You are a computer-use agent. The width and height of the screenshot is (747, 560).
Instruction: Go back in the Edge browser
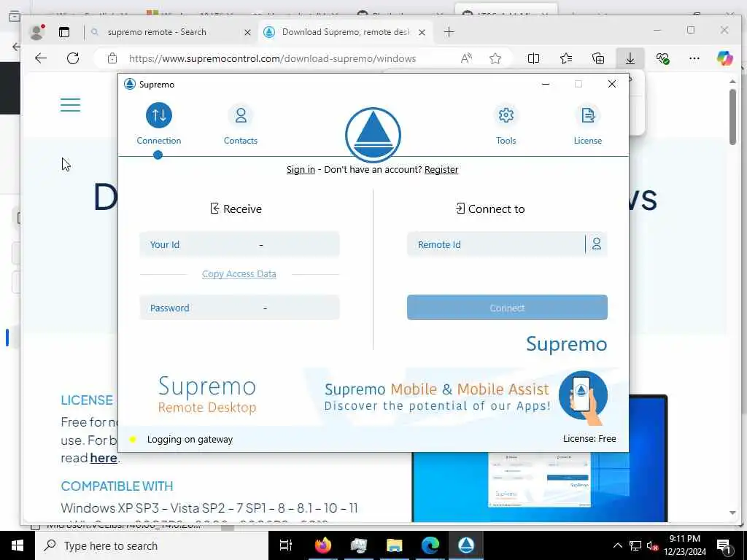41,58
